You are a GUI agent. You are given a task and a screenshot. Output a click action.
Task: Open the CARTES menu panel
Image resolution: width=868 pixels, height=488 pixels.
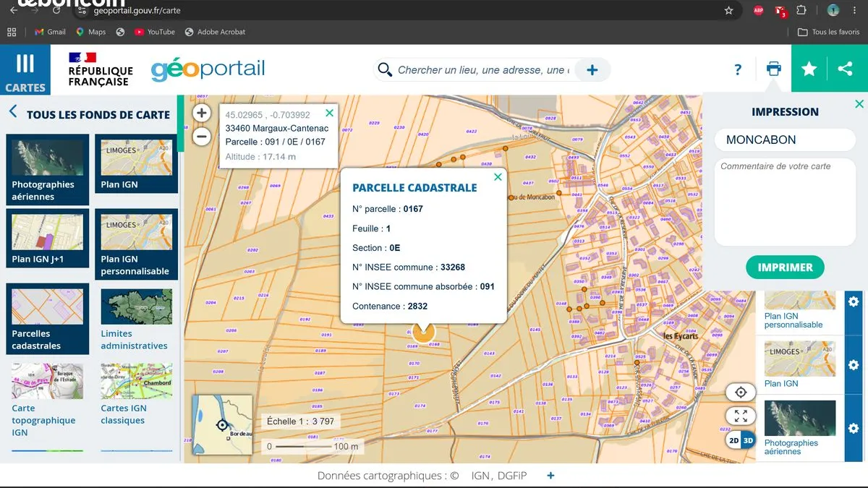pos(25,70)
